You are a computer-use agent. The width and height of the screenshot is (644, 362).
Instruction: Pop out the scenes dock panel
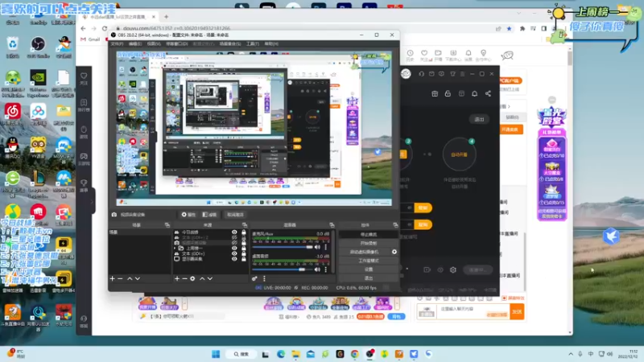(167, 225)
